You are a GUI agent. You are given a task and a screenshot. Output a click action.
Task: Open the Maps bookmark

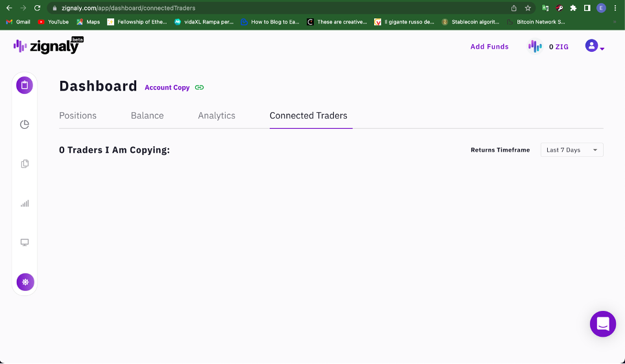click(88, 22)
